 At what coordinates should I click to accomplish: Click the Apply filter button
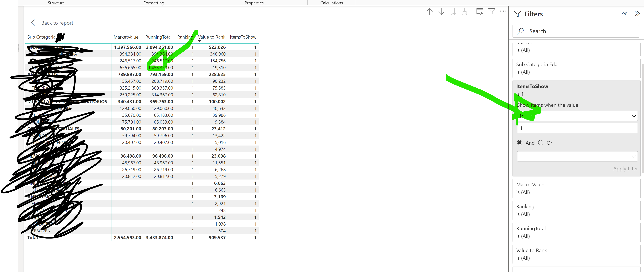(x=625, y=168)
